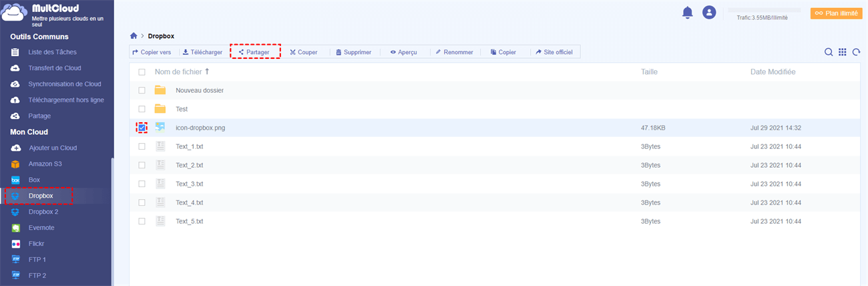Click the icon-dropbox.png image file icon
Image resolution: width=868 pixels, height=286 pixels.
tap(160, 127)
